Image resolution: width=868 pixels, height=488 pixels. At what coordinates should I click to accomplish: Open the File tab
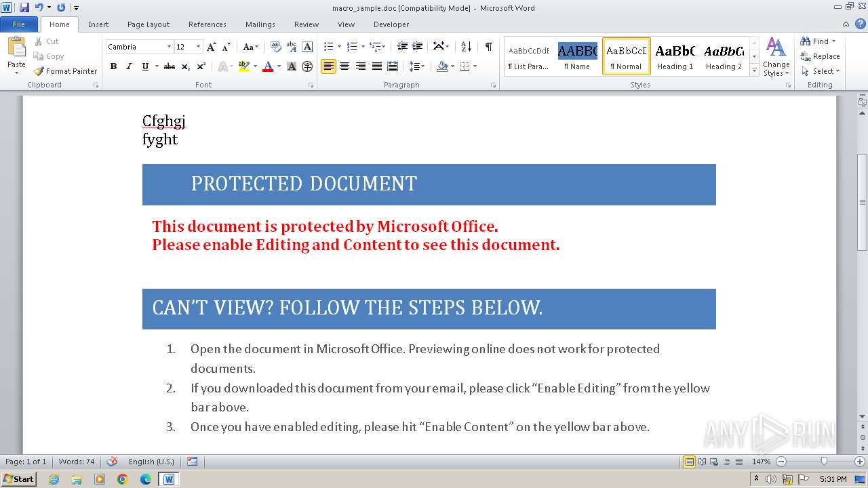19,24
